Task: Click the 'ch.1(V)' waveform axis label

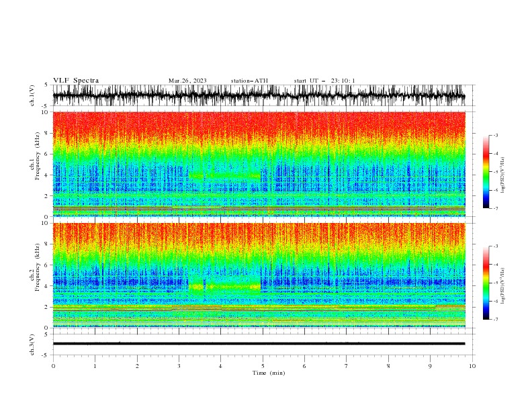Action: click(32, 95)
